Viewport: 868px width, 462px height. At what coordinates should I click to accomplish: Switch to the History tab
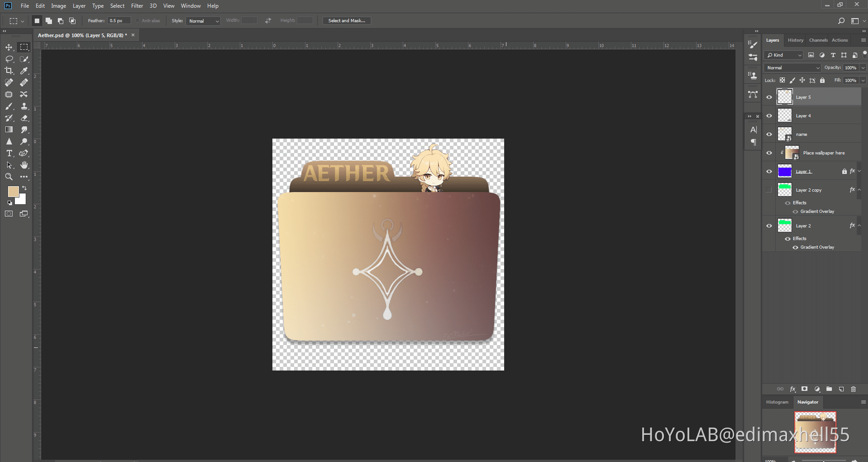[x=795, y=40]
